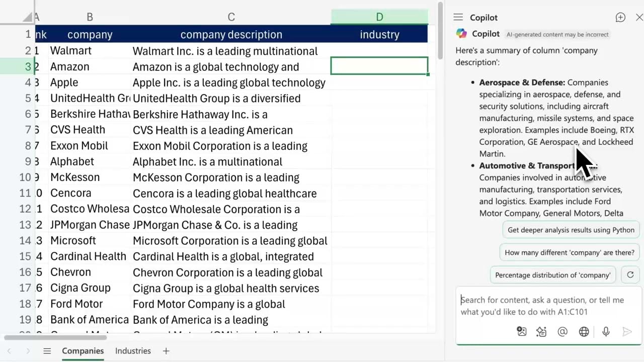The height and width of the screenshot is (362, 644).
Task: Switch to the Industries sheet tab
Action: tap(133, 351)
